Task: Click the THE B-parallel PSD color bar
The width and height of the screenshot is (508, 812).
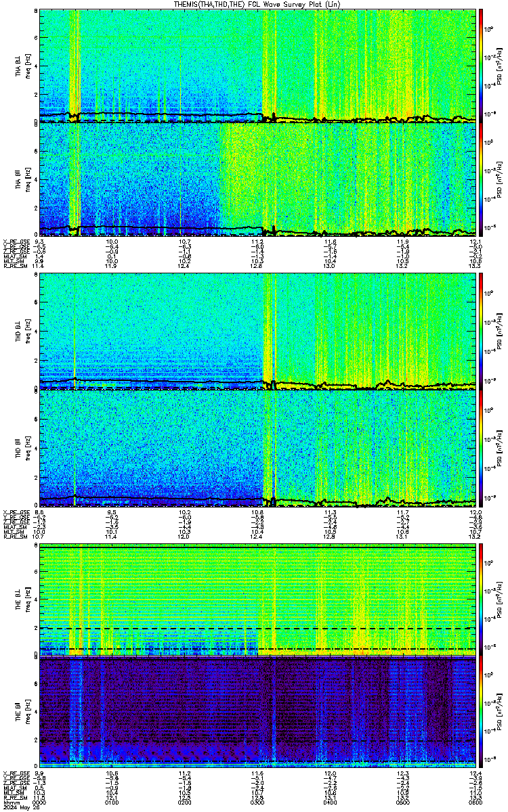Action: point(480,713)
